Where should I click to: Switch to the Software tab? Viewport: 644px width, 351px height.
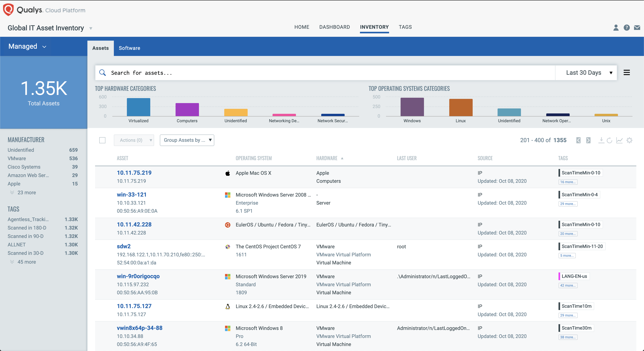(129, 48)
